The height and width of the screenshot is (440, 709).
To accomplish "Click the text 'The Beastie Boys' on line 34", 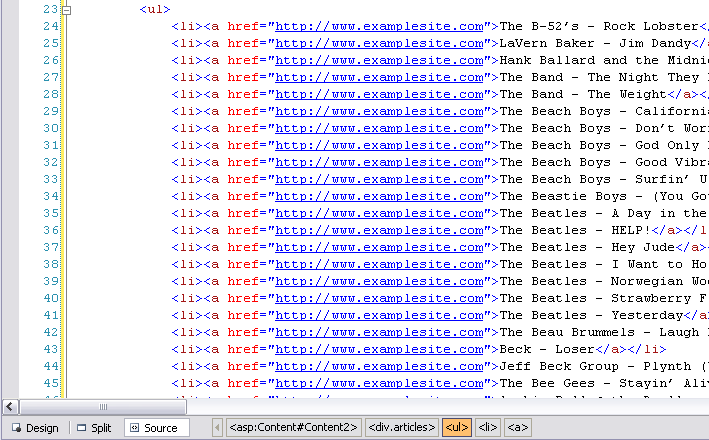I will click(x=563, y=196).
